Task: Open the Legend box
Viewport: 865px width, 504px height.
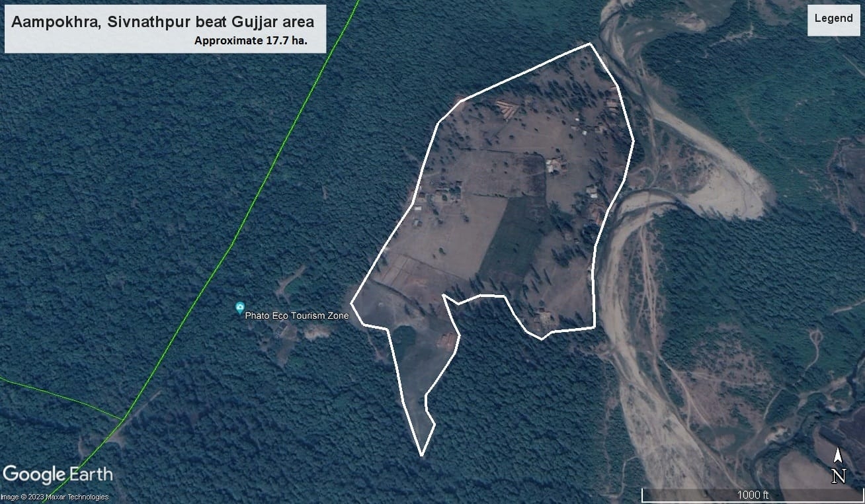Action: 833,19
